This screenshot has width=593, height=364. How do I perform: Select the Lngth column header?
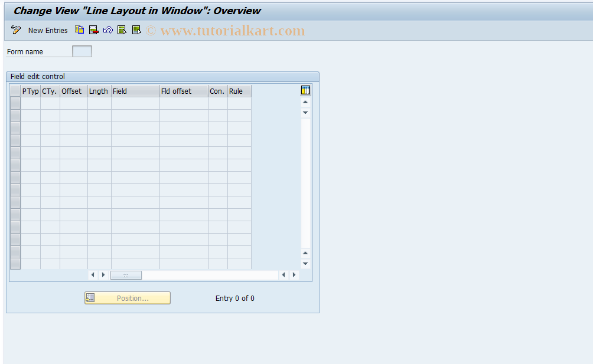(99, 91)
